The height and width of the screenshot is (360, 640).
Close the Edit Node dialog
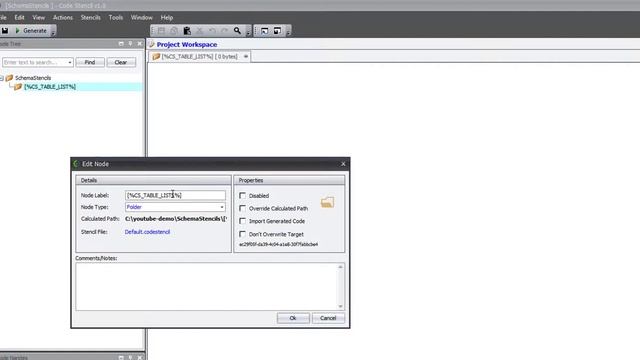click(343, 164)
